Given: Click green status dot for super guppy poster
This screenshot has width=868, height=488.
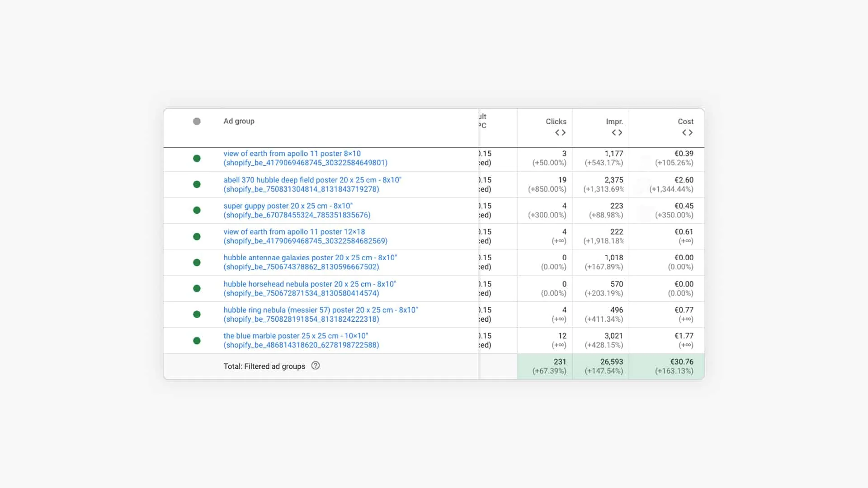Looking at the screenshot, I should coord(197,210).
